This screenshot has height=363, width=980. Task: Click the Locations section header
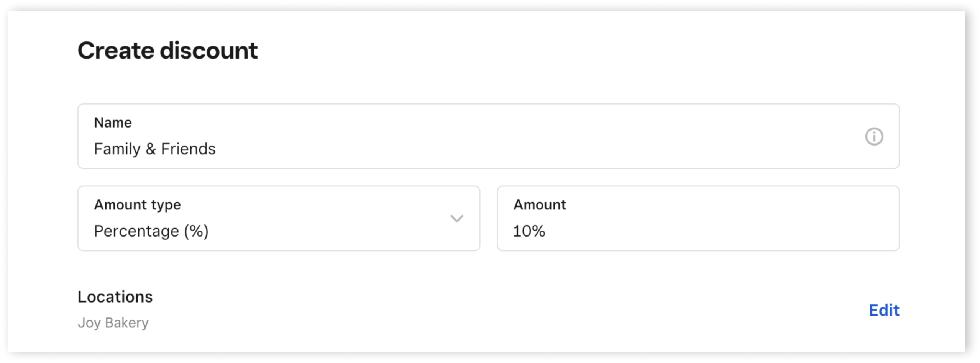pyautogui.click(x=115, y=296)
